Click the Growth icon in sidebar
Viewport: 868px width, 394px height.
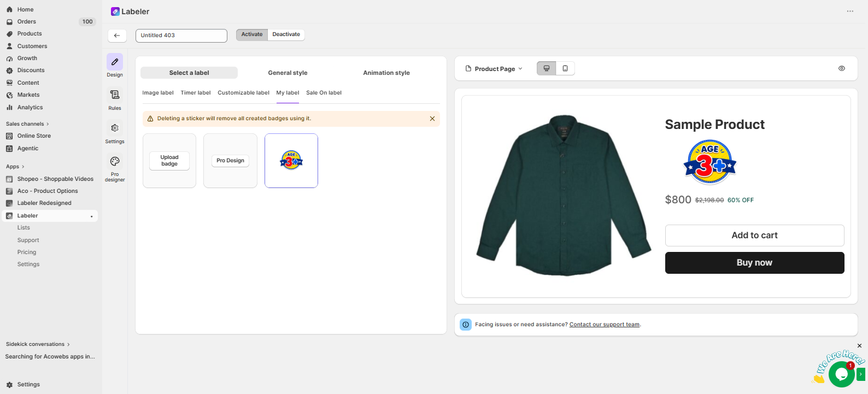tap(9, 58)
